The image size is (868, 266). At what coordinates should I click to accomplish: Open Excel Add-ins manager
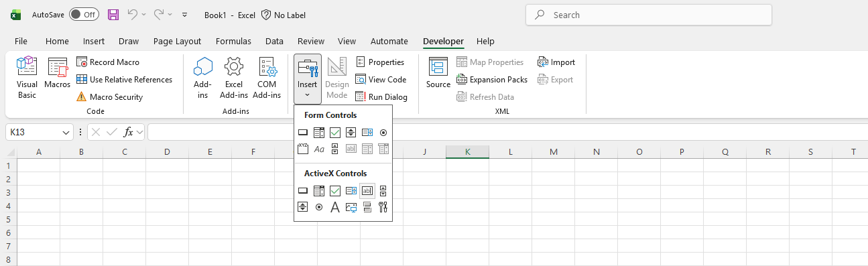click(x=233, y=78)
